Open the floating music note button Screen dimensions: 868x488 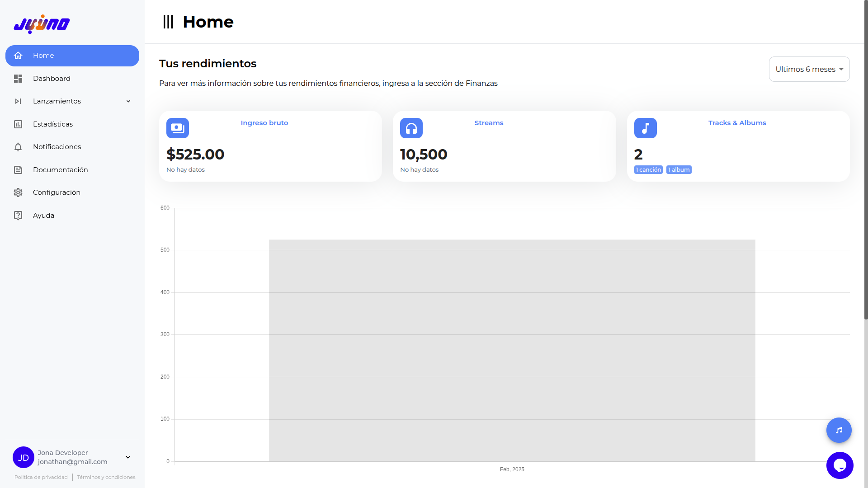tap(839, 430)
